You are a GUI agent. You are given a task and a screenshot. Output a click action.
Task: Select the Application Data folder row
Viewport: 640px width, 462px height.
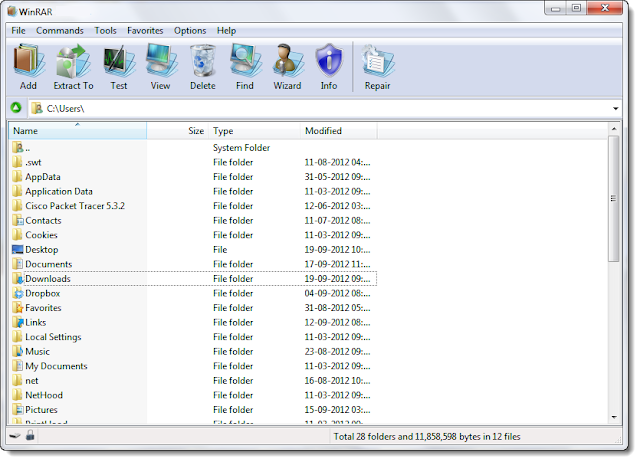click(192, 191)
